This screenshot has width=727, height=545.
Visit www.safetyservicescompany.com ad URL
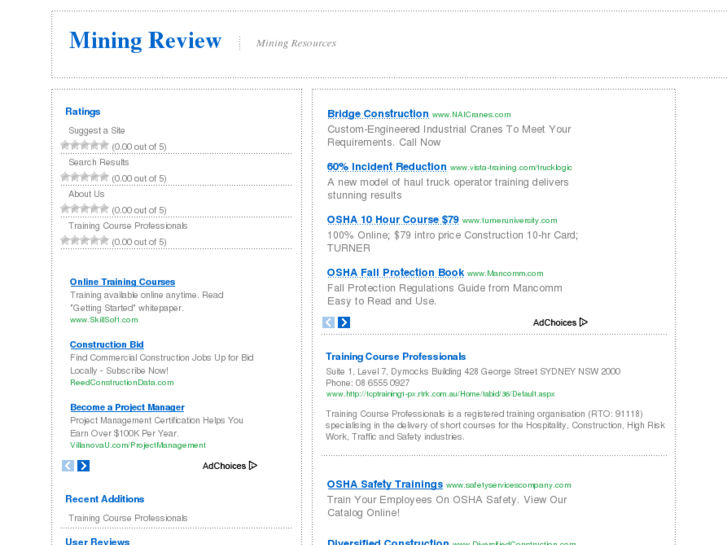(509, 485)
